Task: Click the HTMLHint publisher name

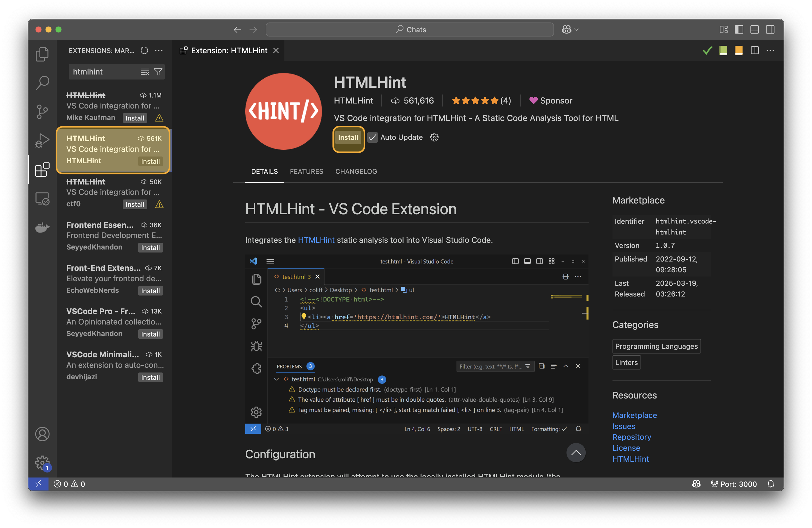Action: tap(353, 100)
